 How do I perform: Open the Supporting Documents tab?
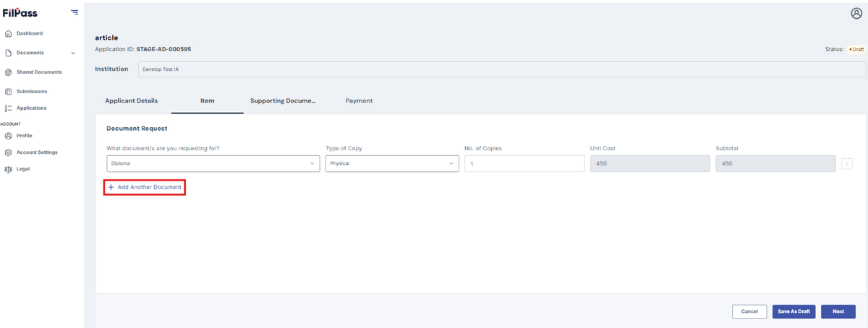coord(284,100)
